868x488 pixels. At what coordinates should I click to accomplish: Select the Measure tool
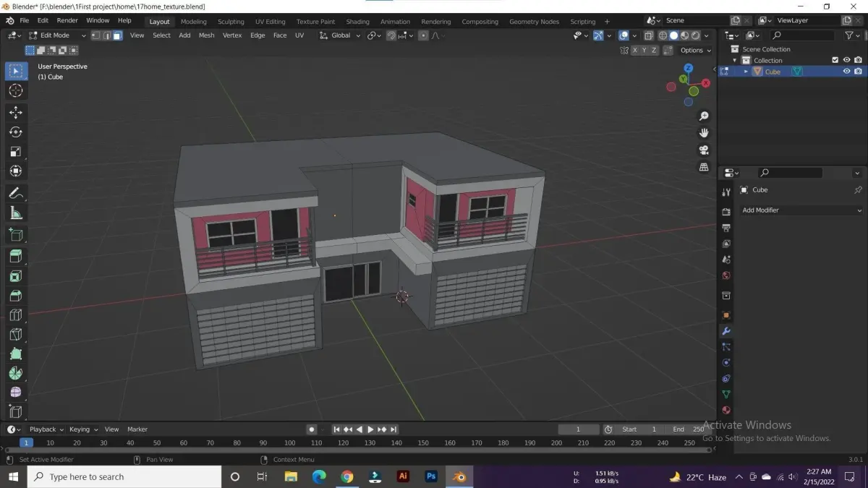click(x=16, y=213)
